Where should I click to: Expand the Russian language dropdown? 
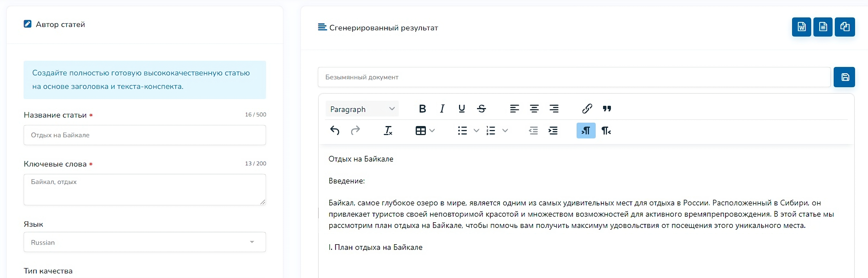coord(145,242)
